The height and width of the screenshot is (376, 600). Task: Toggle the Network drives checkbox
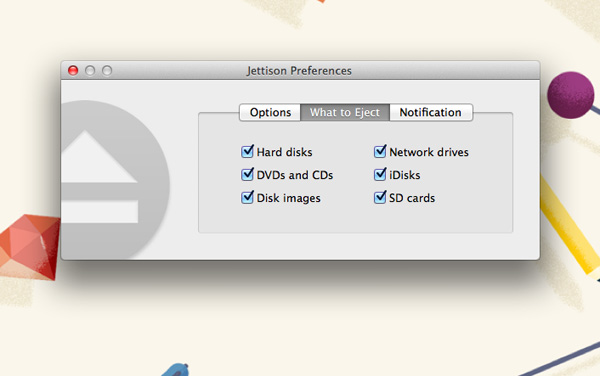pos(380,152)
